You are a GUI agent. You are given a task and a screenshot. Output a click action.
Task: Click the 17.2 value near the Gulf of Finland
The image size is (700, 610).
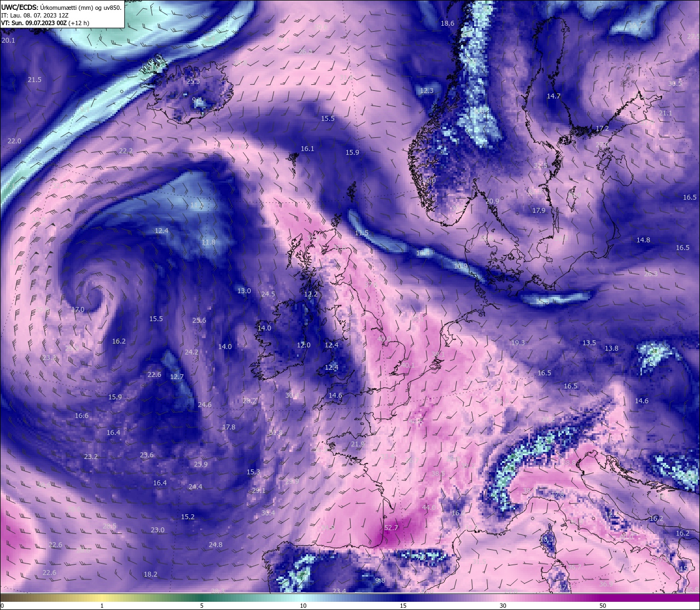point(602,129)
